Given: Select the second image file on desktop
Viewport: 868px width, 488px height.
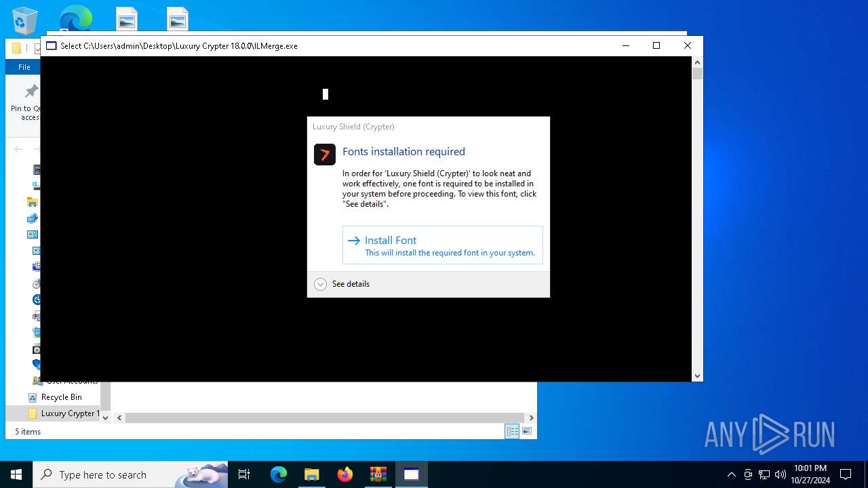Looking at the screenshot, I should (x=178, y=18).
